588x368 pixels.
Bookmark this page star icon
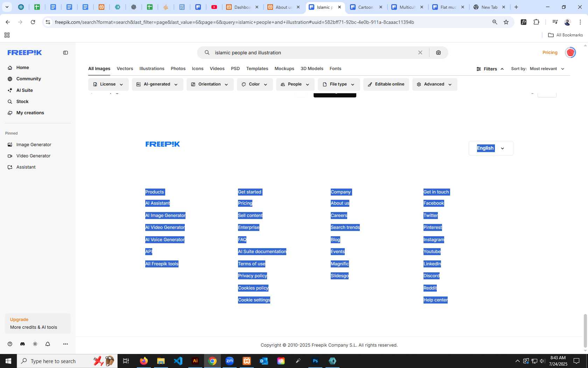tap(506, 22)
